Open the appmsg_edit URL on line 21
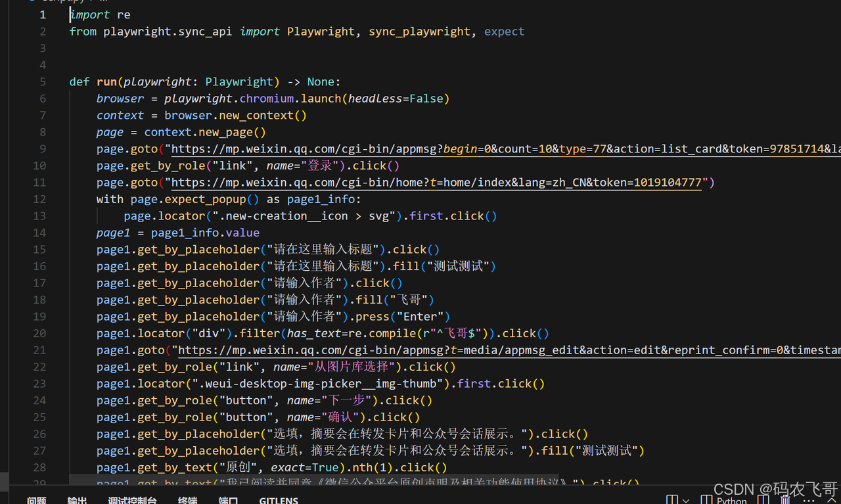The image size is (841, 504). click(x=509, y=350)
